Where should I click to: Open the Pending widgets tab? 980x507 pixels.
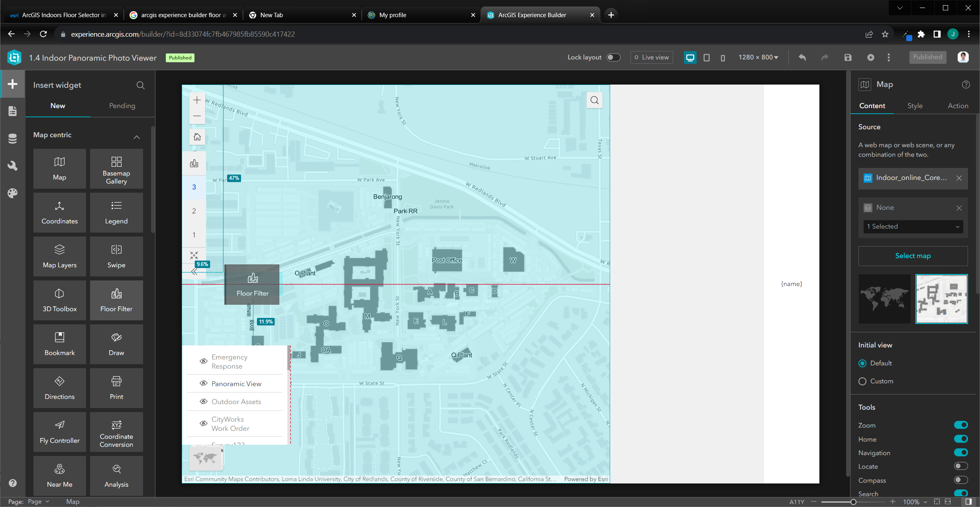[x=122, y=106]
